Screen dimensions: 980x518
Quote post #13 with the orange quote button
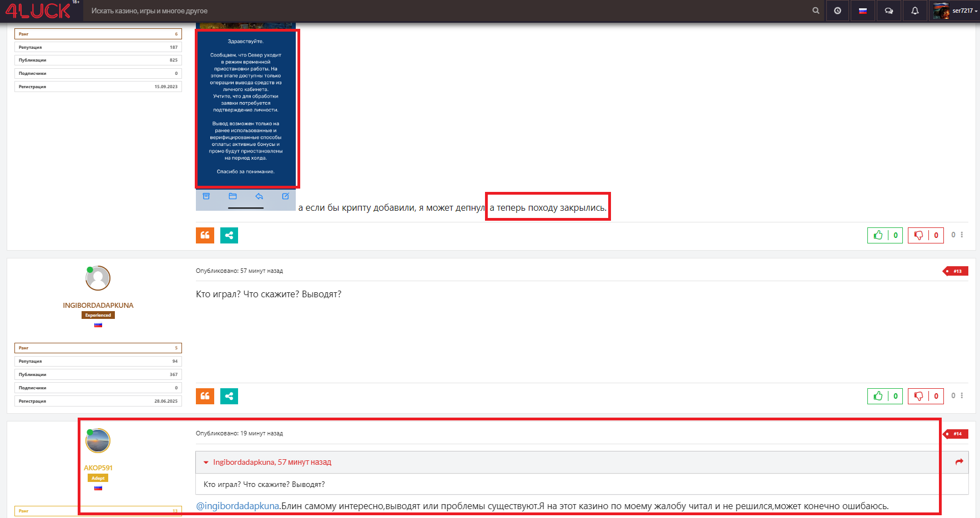click(x=205, y=396)
